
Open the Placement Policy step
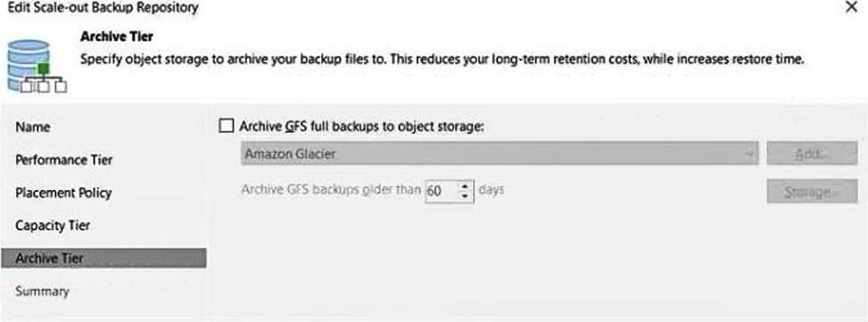(63, 193)
